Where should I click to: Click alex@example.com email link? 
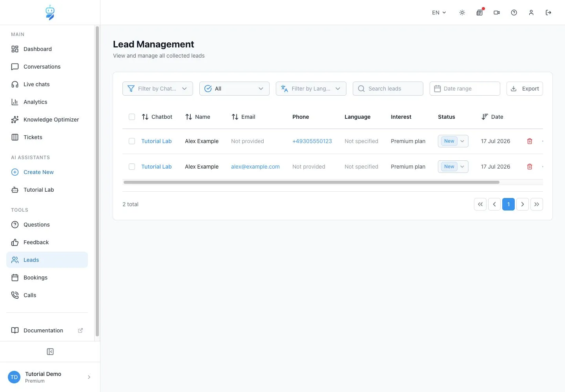point(255,167)
